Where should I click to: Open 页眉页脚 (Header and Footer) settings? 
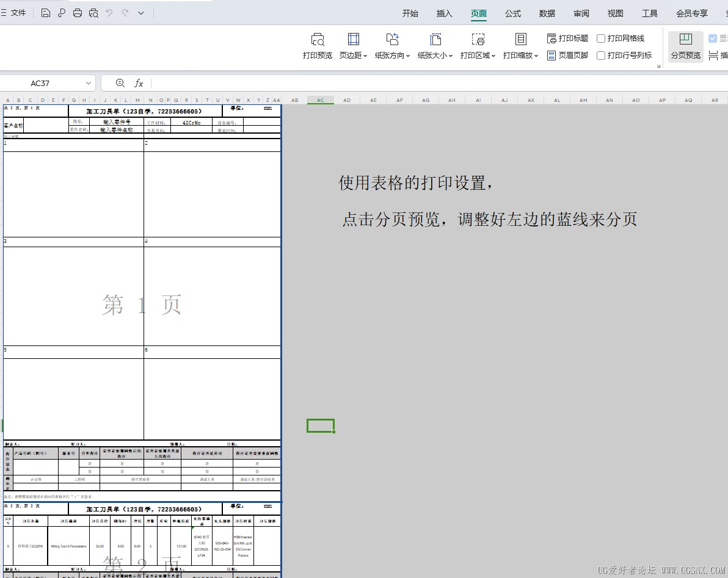pyautogui.click(x=567, y=56)
